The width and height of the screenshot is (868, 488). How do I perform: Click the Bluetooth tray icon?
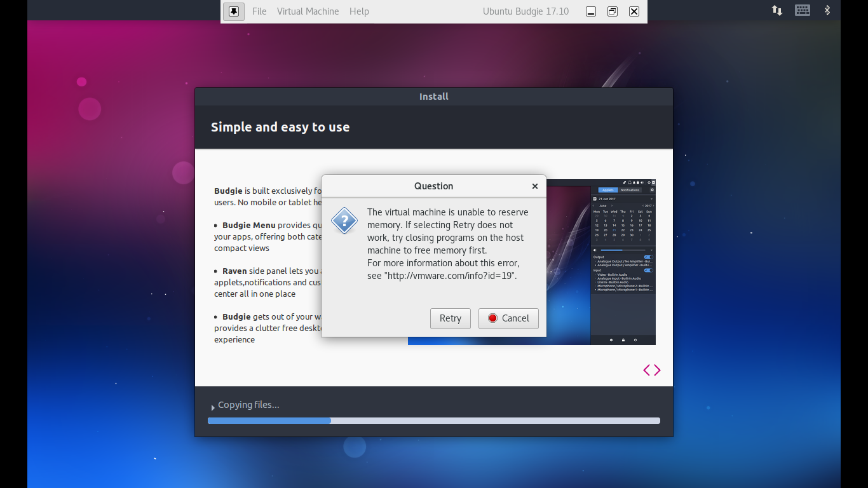[x=827, y=10]
